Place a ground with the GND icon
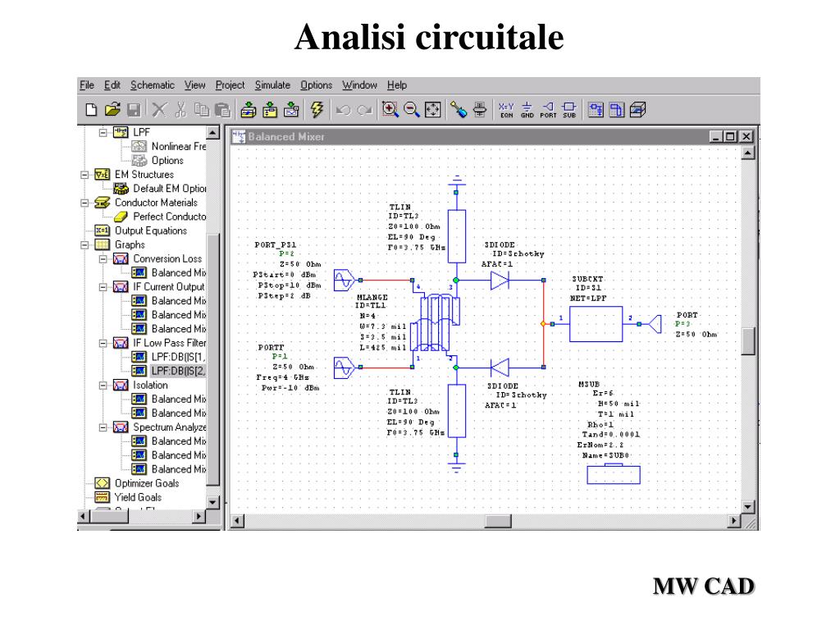This screenshot has height=630, width=840. 527,110
